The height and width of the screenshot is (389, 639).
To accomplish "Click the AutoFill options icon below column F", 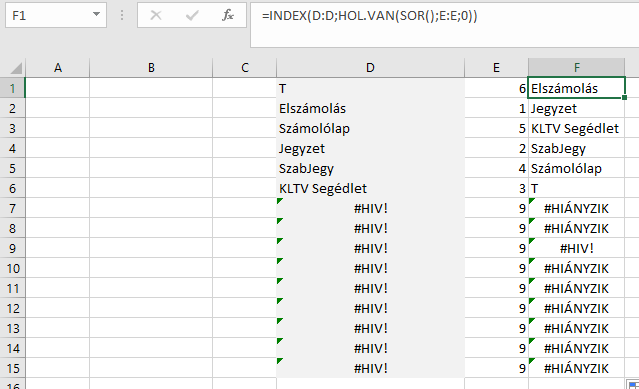I will (633, 385).
